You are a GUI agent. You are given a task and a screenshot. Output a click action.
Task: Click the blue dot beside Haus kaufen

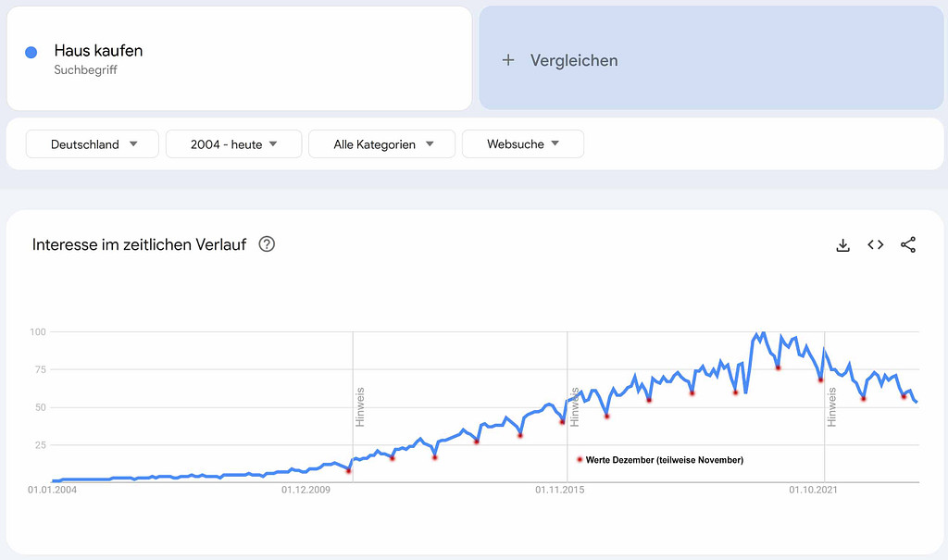point(31,53)
